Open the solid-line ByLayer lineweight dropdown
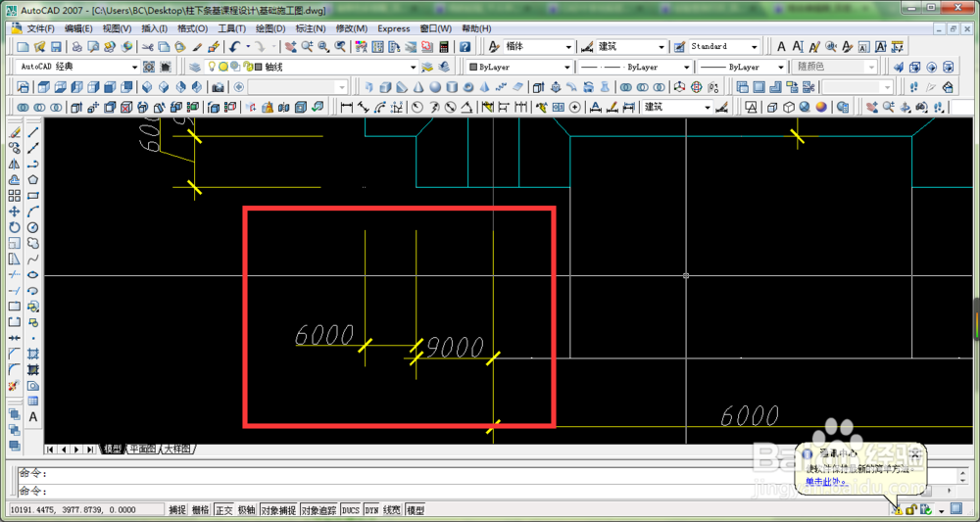This screenshot has width=980, height=522. pos(781,67)
